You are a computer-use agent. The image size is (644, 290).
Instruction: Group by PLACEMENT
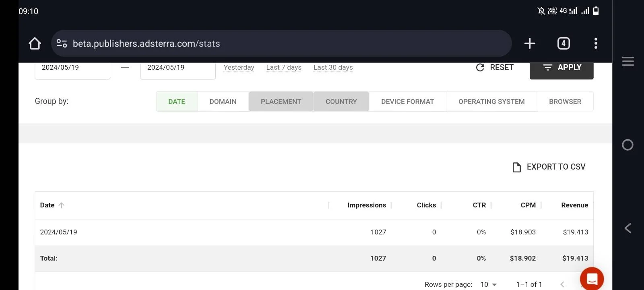click(x=281, y=101)
